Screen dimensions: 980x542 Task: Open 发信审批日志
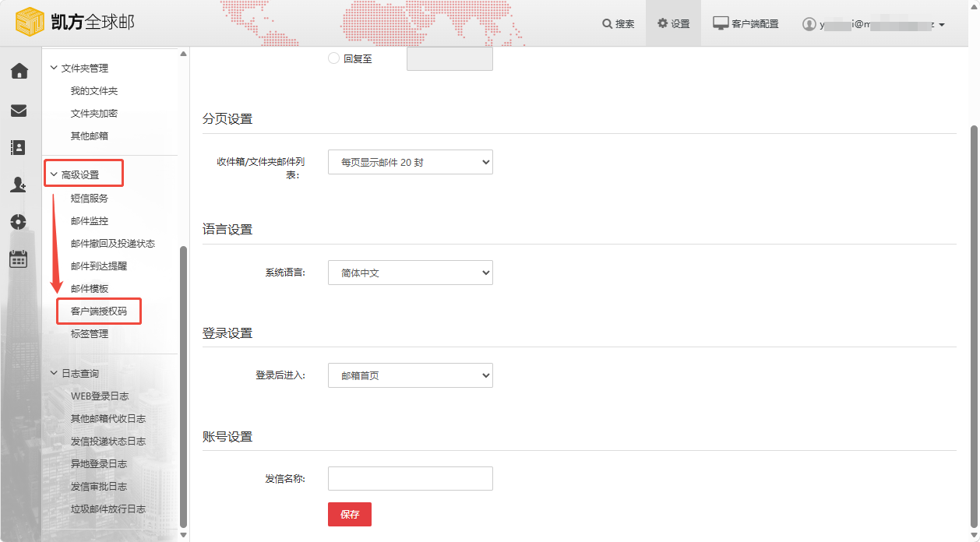click(x=99, y=487)
